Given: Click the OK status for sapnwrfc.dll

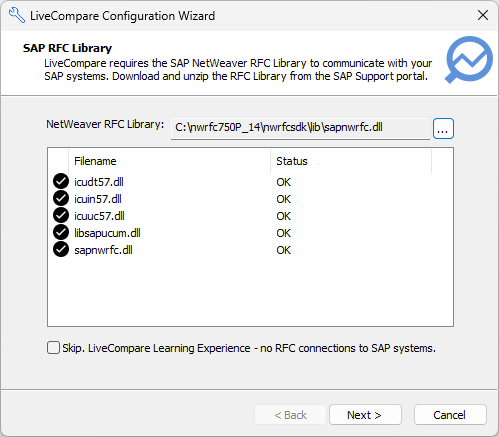Looking at the screenshot, I should click(x=283, y=250).
